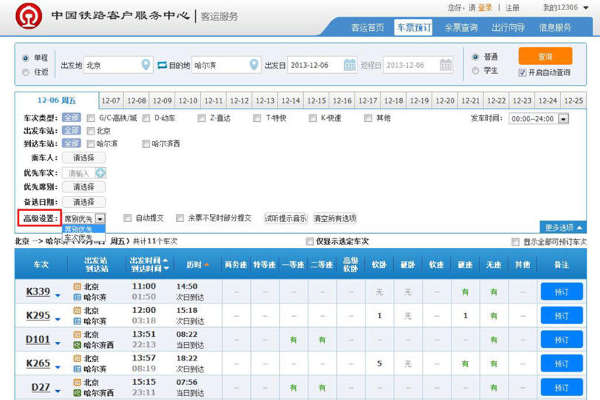This screenshot has height=400, width=600.
Task: Click the orange 查询 search button
Action: click(545, 56)
